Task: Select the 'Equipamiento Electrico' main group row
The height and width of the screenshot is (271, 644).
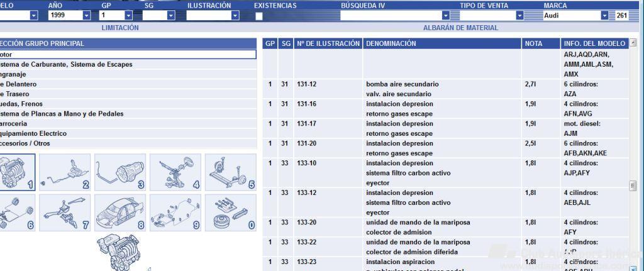Action: point(128,133)
